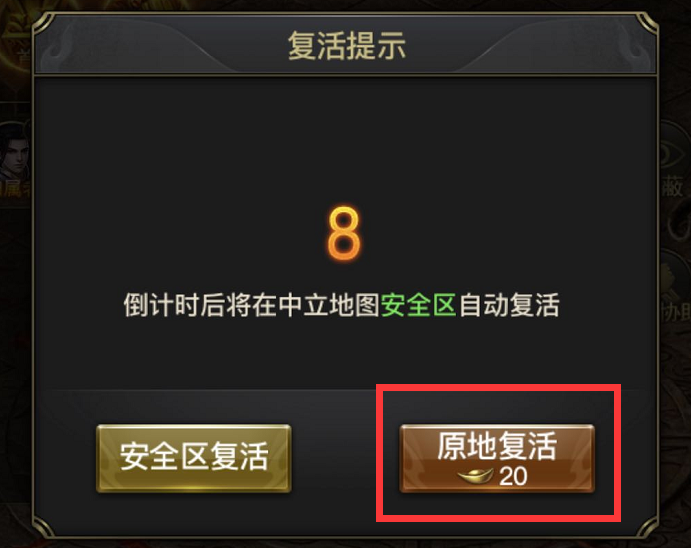The height and width of the screenshot is (548, 691).
Task: Click the dialog's top-left corner ornament
Action: click(x=43, y=24)
